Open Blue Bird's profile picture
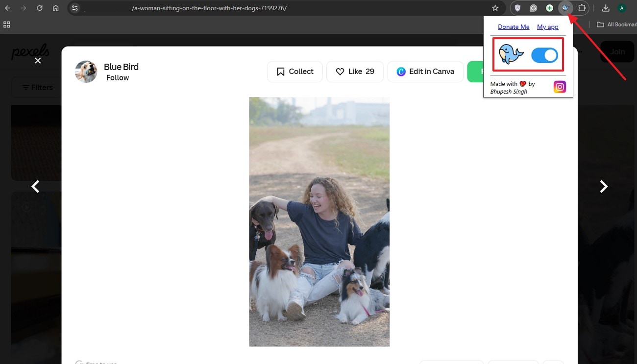The height and width of the screenshot is (364, 637). [86, 72]
